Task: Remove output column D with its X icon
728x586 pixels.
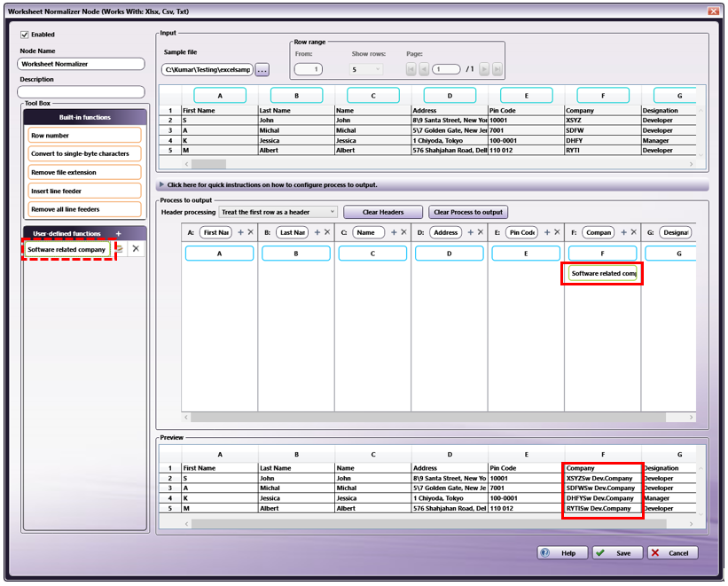Action: click(481, 232)
